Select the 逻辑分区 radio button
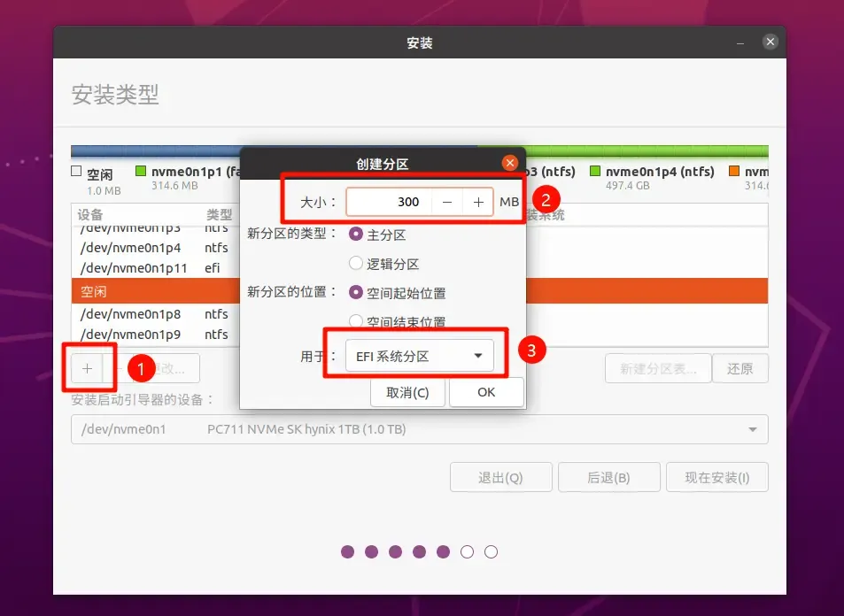 click(356, 263)
